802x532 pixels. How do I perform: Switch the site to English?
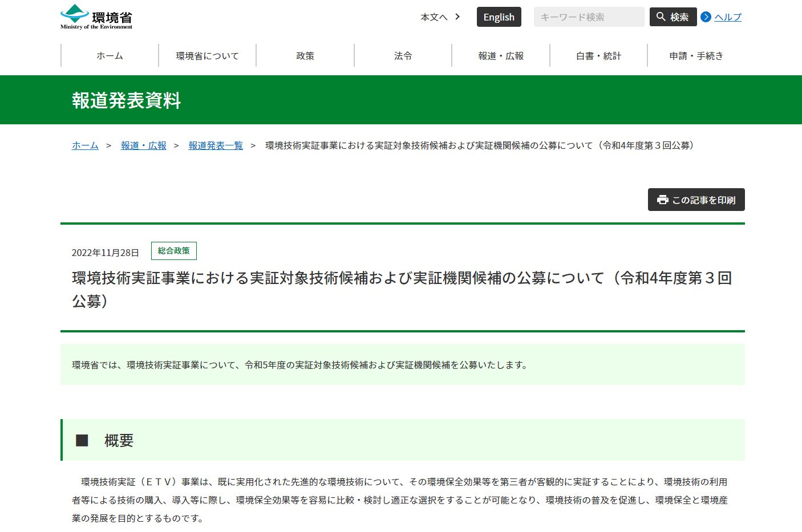click(x=499, y=17)
